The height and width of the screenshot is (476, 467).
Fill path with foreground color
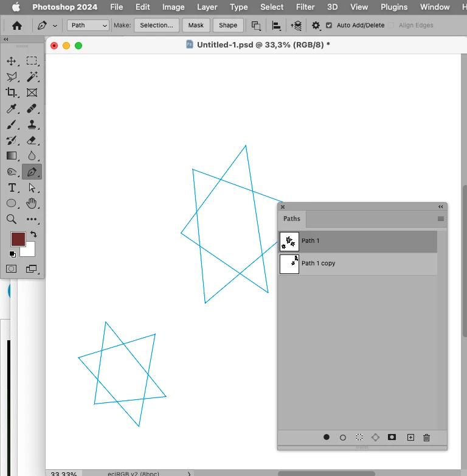pos(327,437)
